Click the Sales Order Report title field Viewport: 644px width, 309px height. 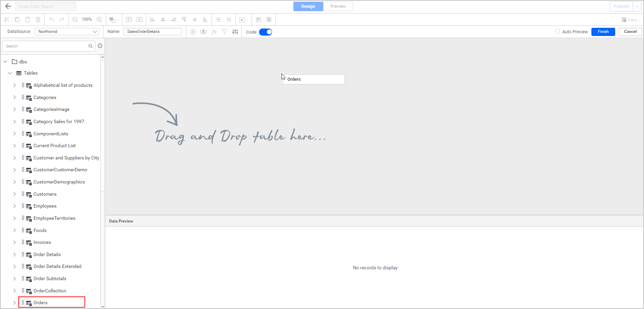(46, 6)
